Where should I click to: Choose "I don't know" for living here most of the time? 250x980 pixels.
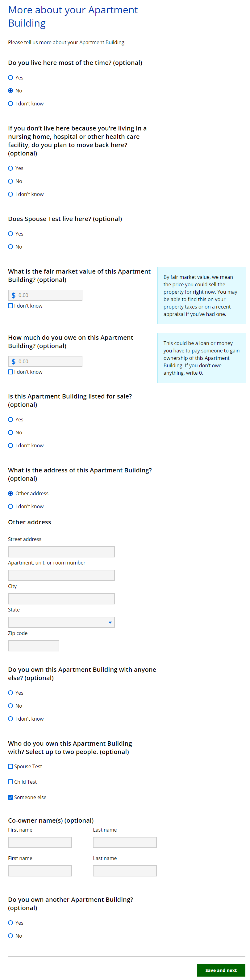tap(10, 104)
